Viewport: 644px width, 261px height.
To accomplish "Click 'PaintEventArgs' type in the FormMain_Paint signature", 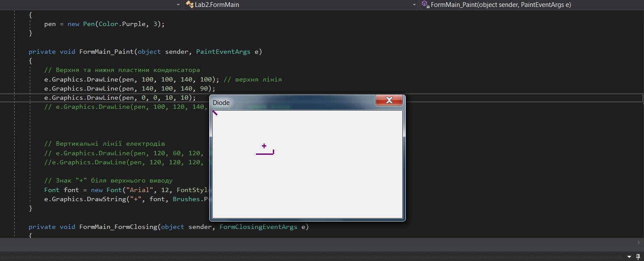I will [x=223, y=52].
